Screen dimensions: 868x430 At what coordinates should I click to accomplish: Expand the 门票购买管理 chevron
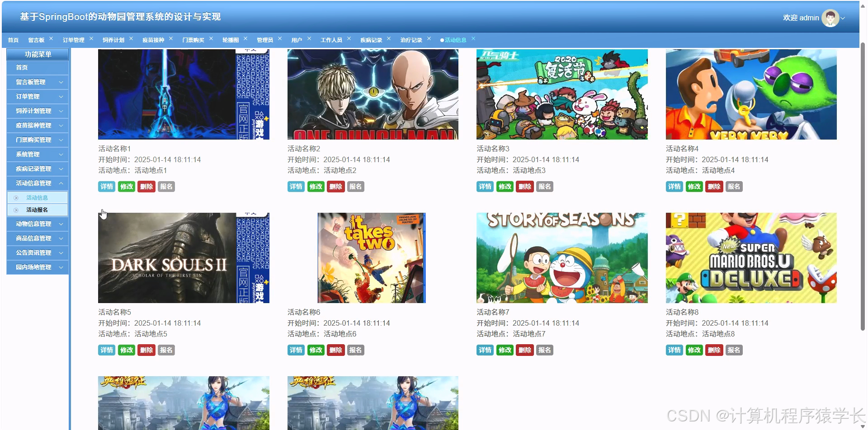click(x=61, y=140)
